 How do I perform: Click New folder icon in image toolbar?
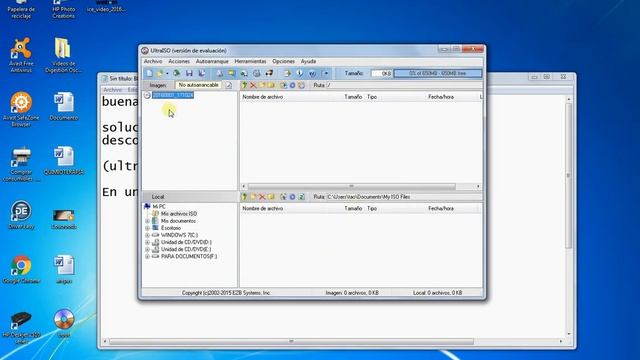coord(262,85)
